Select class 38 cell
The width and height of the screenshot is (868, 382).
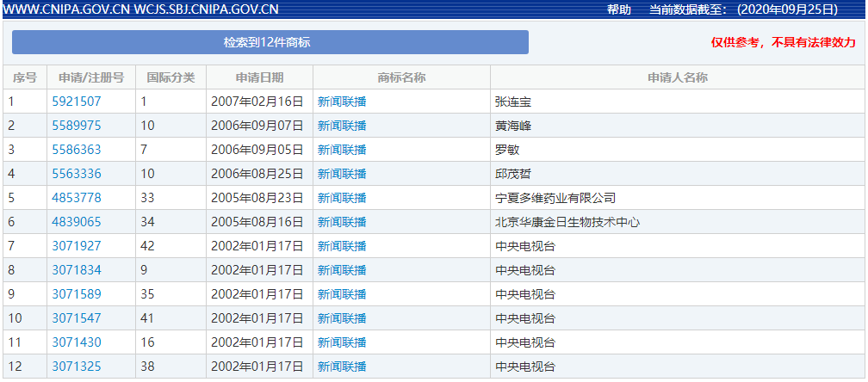pyautogui.click(x=171, y=366)
